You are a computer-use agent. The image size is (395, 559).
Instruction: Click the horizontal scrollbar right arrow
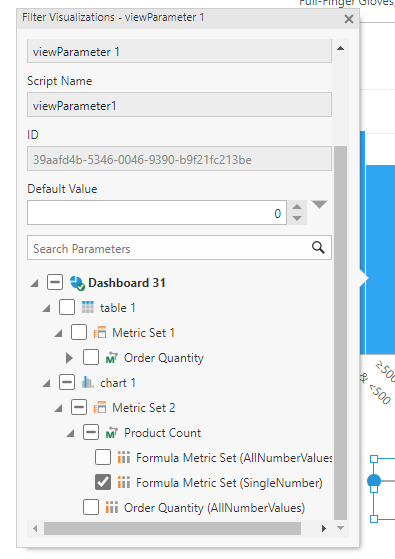point(323,528)
